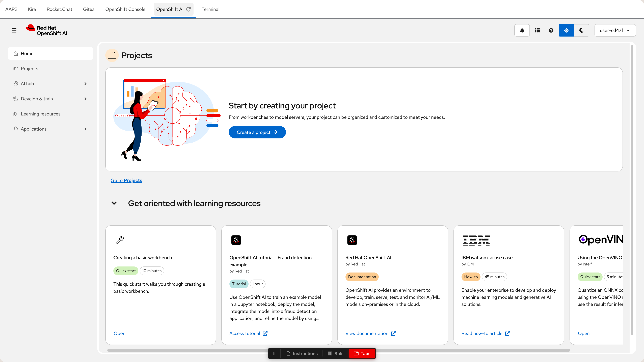Expand the Develop & train chevron

(x=86, y=99)
